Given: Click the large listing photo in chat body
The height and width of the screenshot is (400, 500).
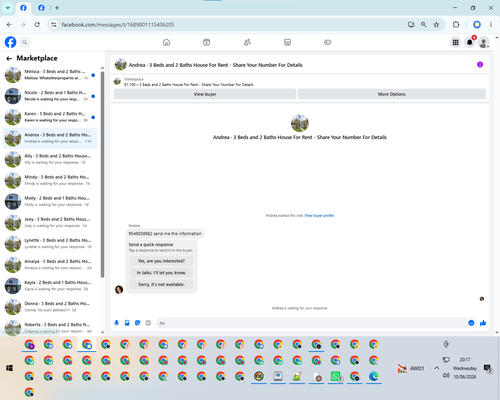Looking at the screenshot, I should pyautogui.click(x=300, y=123).
